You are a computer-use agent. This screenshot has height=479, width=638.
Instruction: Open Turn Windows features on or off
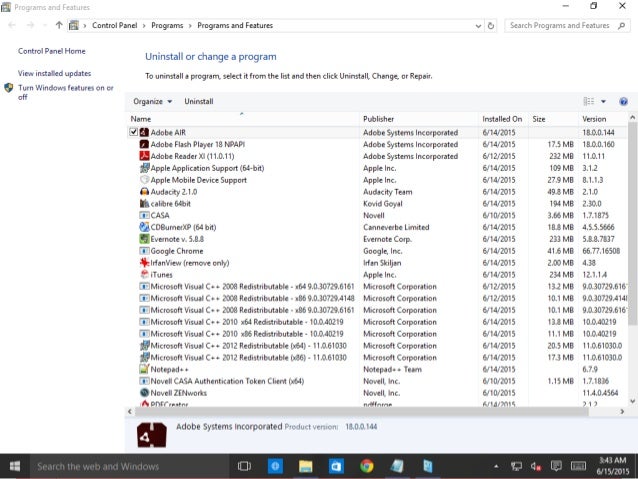tap(66, 92)
